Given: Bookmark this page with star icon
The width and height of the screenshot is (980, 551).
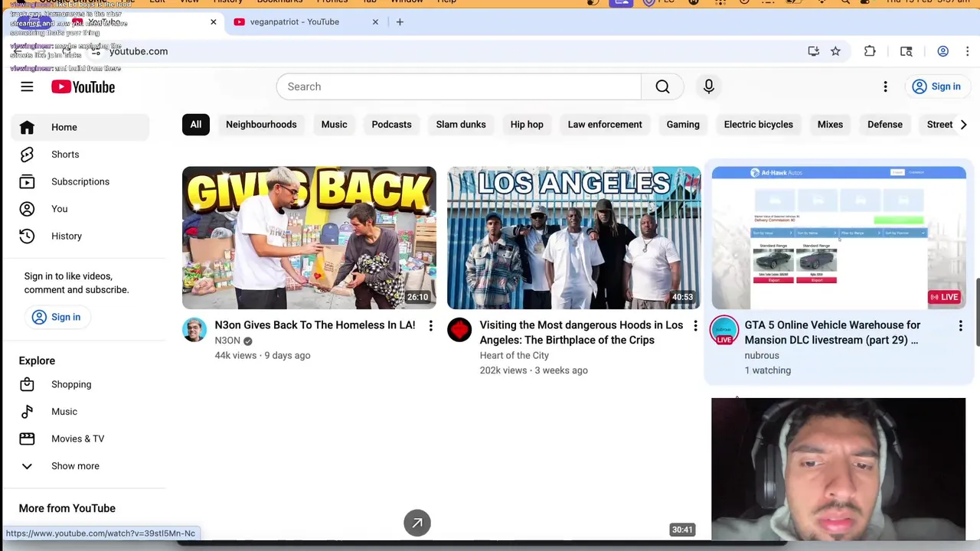Looking at the screenshot, I should tap(835, 51).
